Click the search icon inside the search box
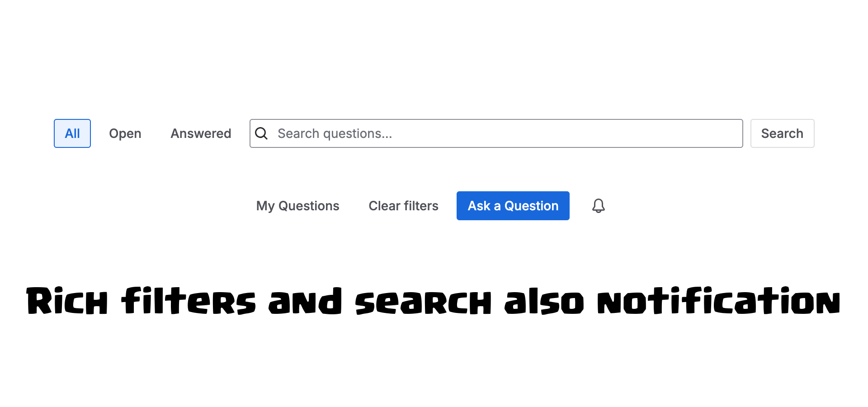The height and width of the screenshot is (407, 868). click(261, 133)
